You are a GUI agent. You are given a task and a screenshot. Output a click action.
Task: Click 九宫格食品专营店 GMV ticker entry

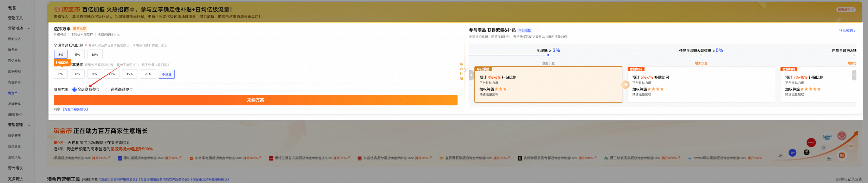[395, 158]
